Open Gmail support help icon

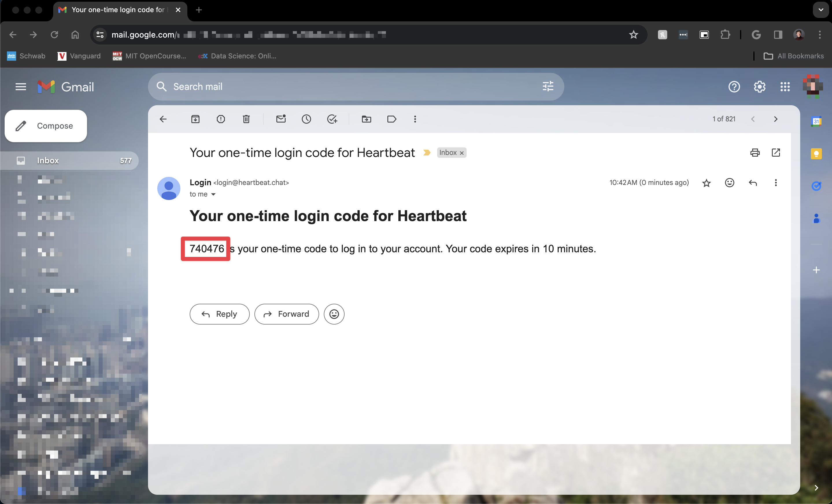[734, 87]
